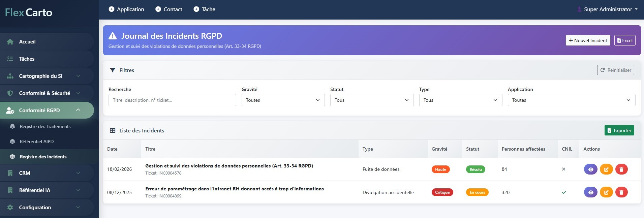This screenshot has width=644, height=218.
Task: Go to Accueil in sidebar
Action: 47,42
